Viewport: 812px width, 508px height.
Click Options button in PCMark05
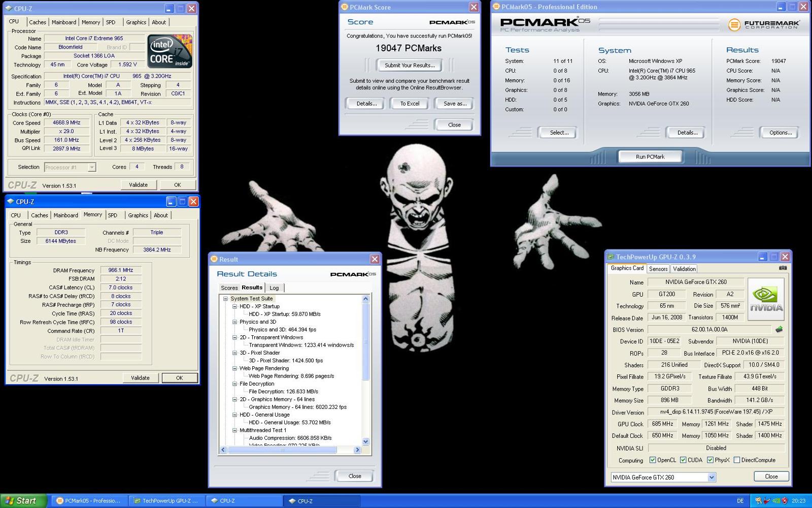781,133
